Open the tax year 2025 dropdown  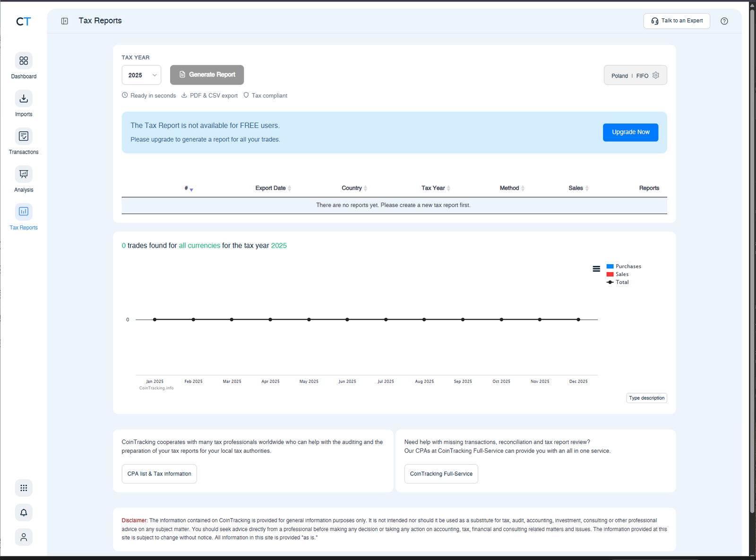pos(141,75)
